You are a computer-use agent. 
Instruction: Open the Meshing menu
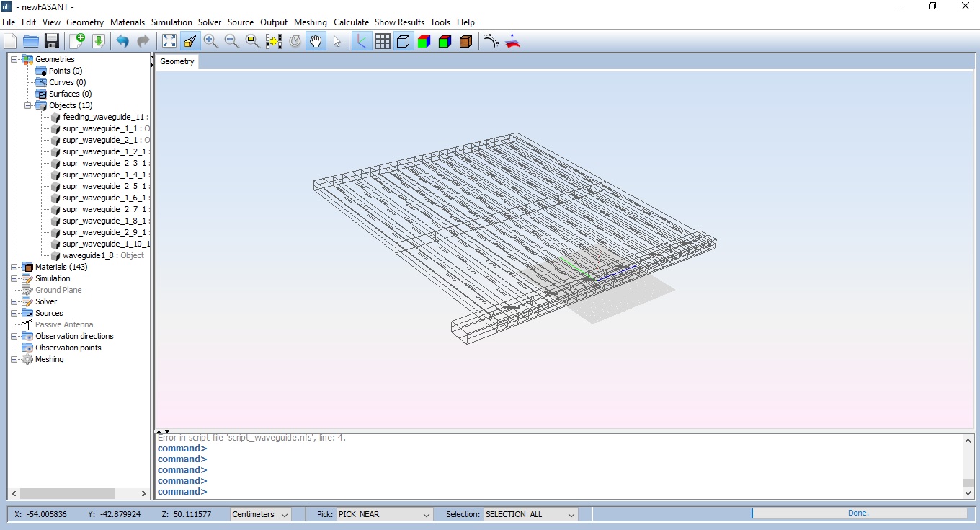tap(311, 22)
